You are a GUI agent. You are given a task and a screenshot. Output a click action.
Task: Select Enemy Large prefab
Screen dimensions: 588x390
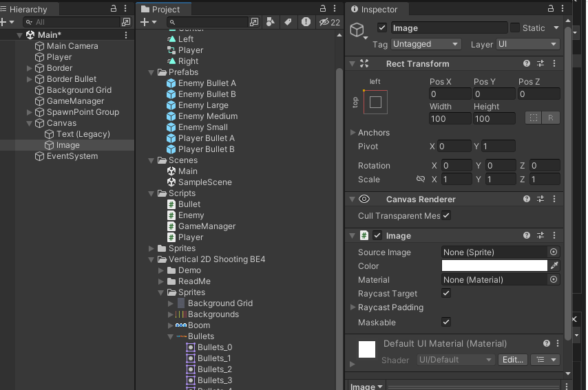click(x=203, y=105)
